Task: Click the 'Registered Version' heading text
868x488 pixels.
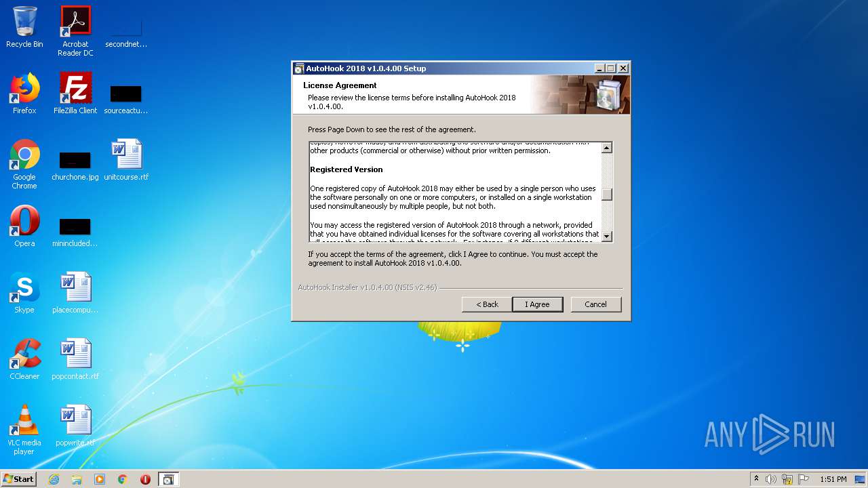Action: coord(347,169)
